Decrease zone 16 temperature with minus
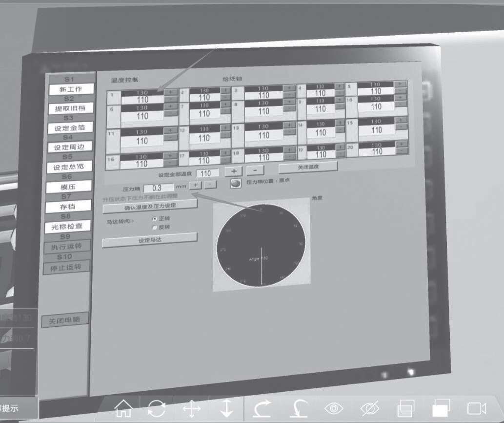This screenshot has height=423, width=504. [x=170, y=163]
